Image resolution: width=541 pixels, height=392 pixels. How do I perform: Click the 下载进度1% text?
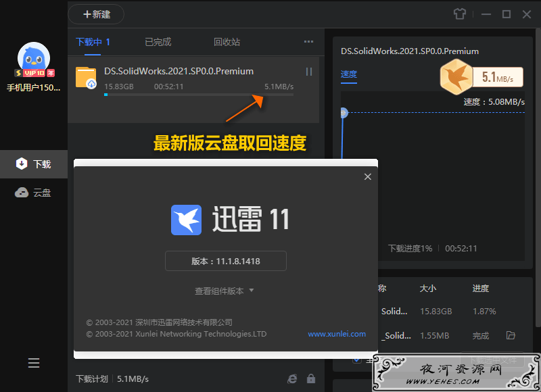410,249
